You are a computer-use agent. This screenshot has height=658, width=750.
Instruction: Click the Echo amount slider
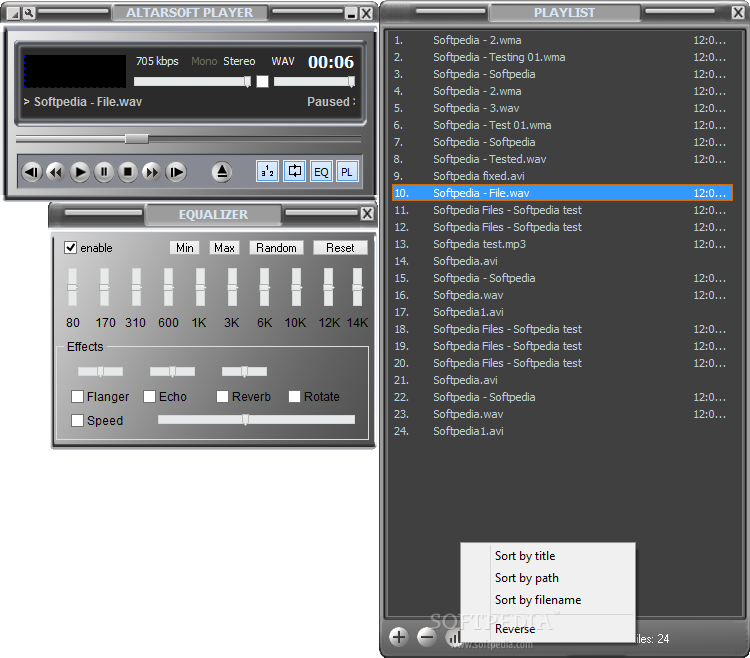pos(172,372)
